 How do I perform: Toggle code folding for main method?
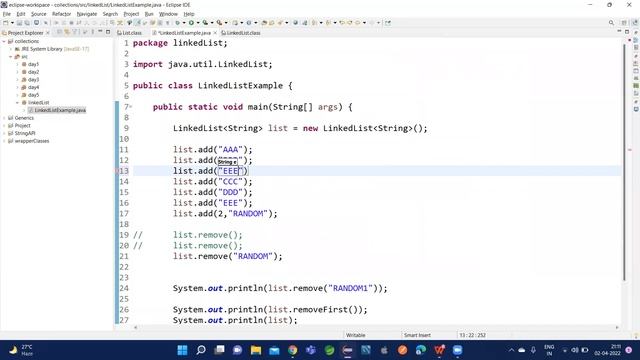pyautogui.click(x=131, y=107)
